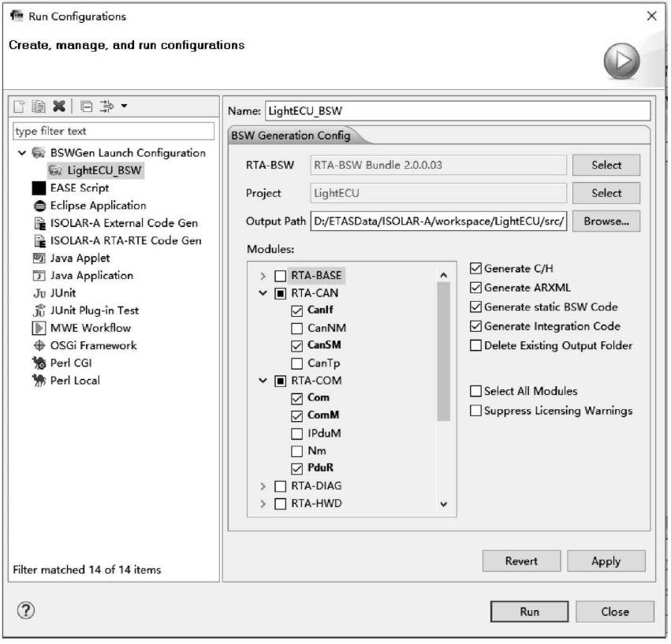This screenshot has width=671, height=644.
Task: Toggle the Generate C/H checkbox
Action: point(476,269)
